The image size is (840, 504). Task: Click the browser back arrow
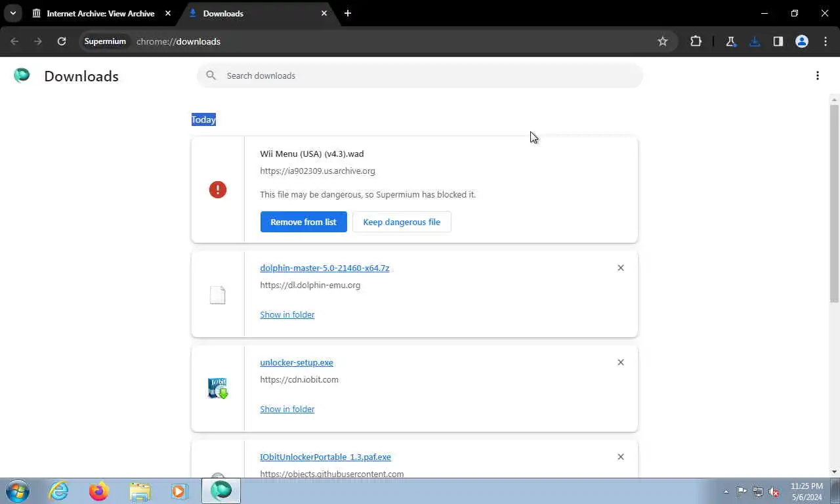pos(14,41)
